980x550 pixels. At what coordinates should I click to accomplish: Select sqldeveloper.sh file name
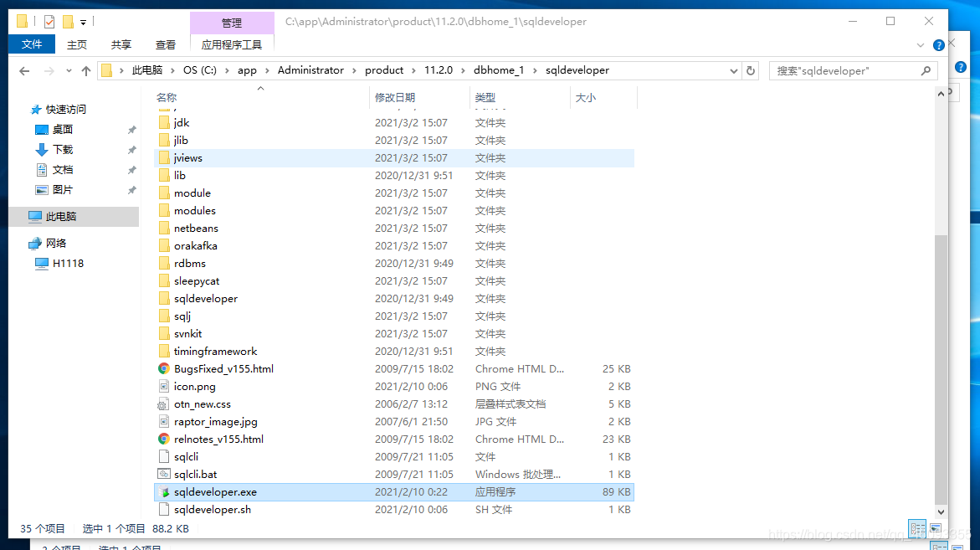point(213,509)
